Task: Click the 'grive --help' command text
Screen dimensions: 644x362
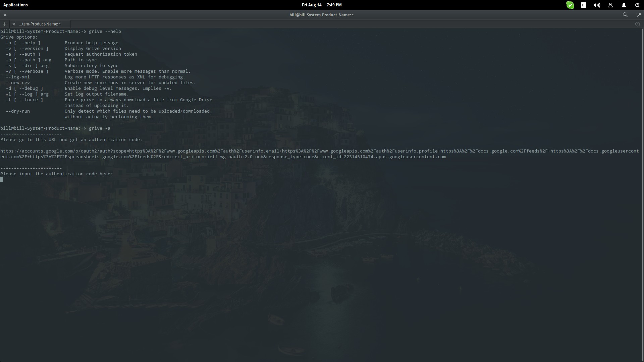Action: (105, 32)
